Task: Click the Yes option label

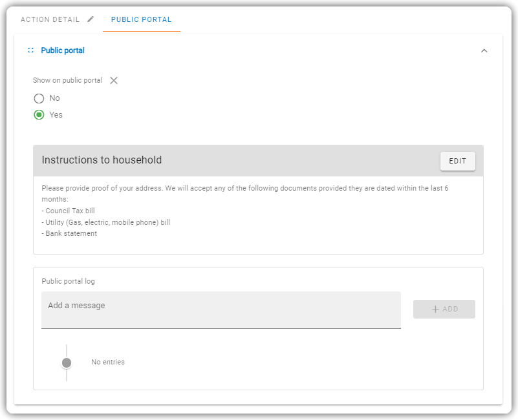Action: 56,114
